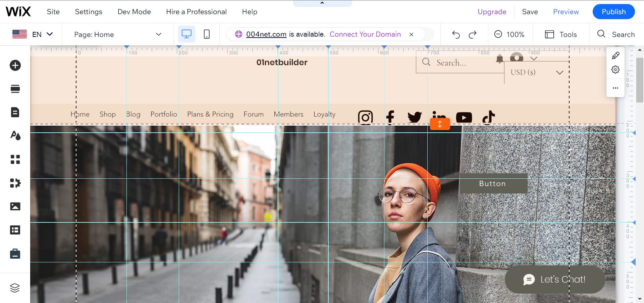This screenshot has height=303, width=644.
Task: Click the gear icon in right toolbar
Action: tap(615, 70)
